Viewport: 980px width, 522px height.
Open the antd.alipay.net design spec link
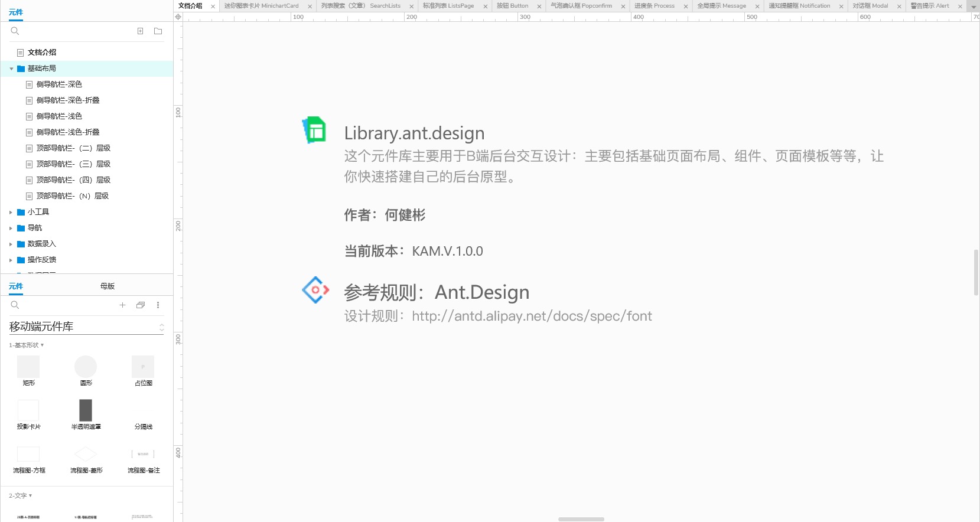click(x=532, y=316)
